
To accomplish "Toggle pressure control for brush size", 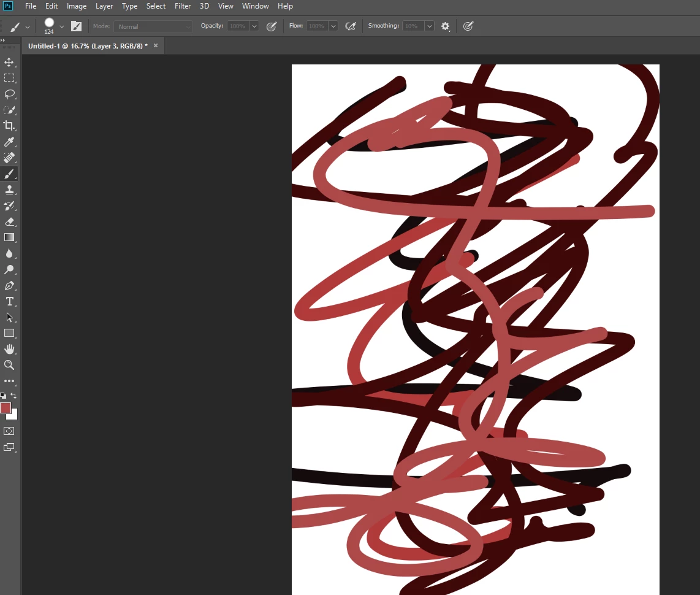I will (468, 26).
